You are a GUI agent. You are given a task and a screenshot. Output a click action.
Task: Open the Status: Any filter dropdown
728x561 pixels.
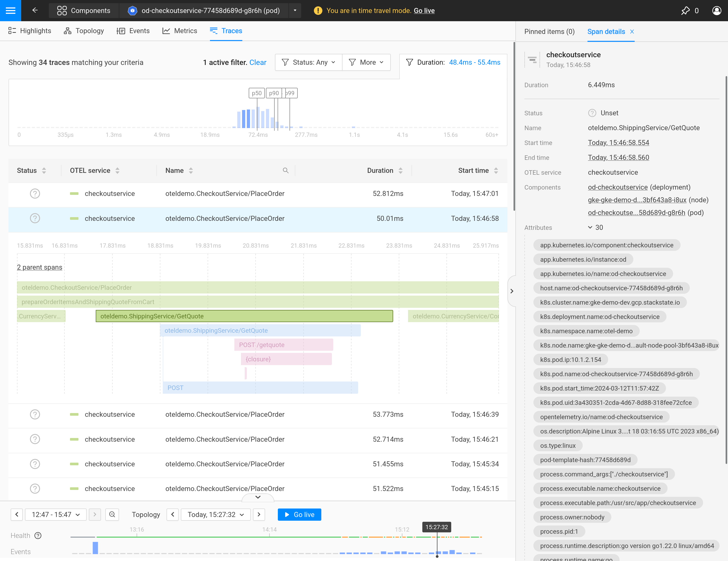click(308, 62)
